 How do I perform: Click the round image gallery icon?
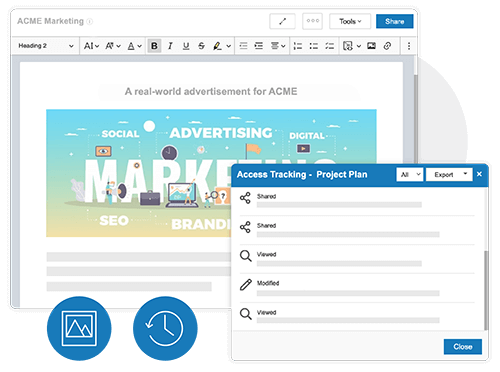click(x=79, y=328)
